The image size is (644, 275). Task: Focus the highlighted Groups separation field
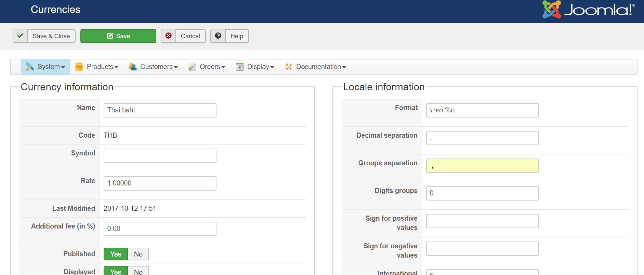pyautogui.click(x=482, y=166)
